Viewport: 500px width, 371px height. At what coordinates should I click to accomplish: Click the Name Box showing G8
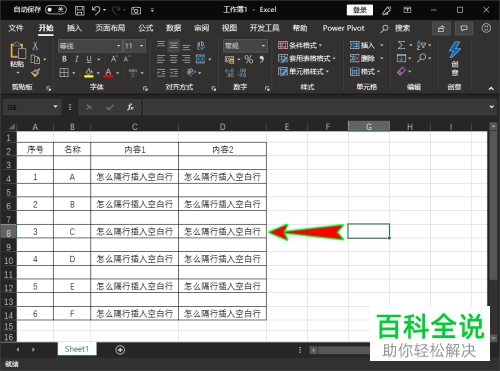32,107
